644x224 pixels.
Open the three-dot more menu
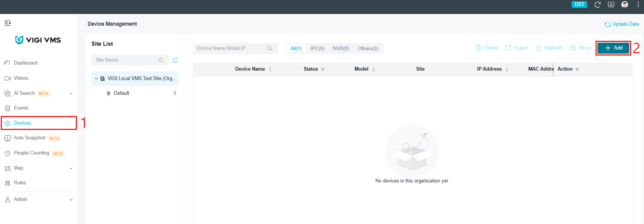[x=638, y=5]
